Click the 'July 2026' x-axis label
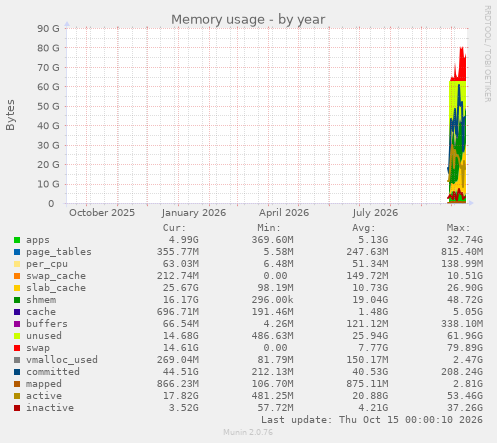This screenshot has height=443, width=497. (375, 213)
